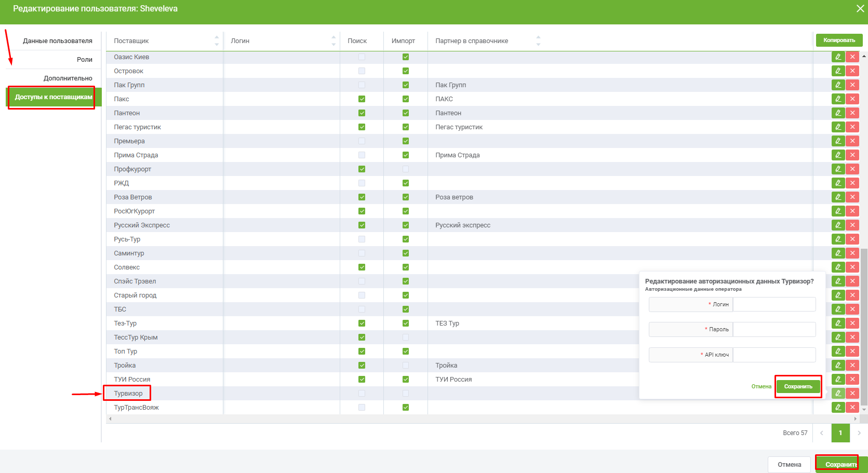The image size is (868, 473).
Task: Remove the Русь-Тур supplier row
Action: [x=852, y=239]
